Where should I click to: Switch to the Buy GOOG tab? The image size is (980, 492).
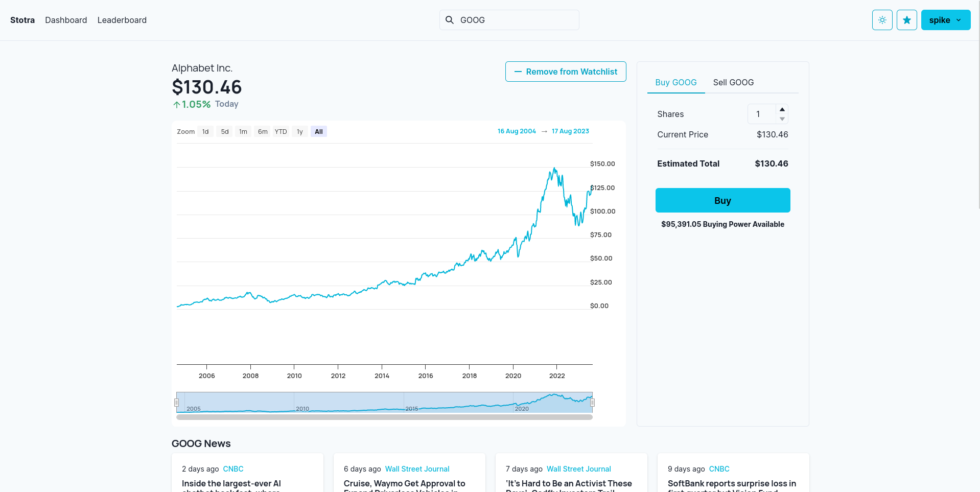pos(676,82)
